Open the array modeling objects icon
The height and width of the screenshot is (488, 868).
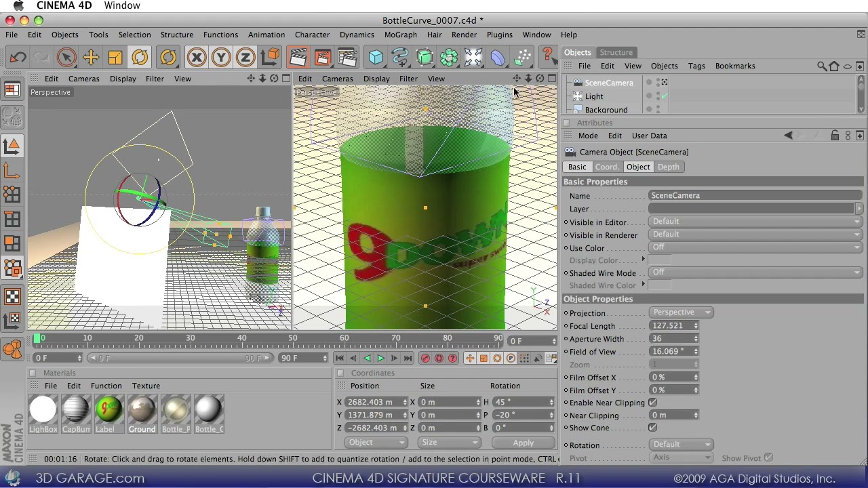click(449, 58)
